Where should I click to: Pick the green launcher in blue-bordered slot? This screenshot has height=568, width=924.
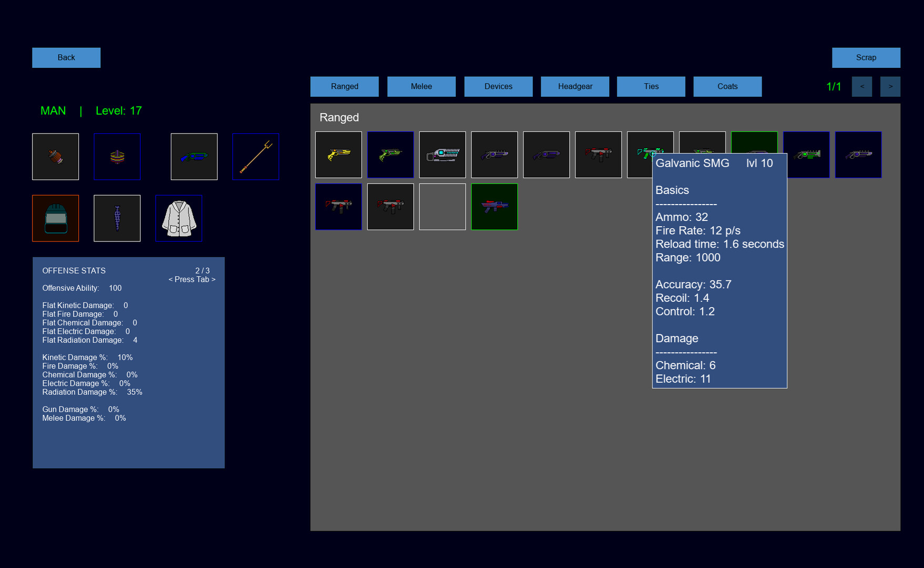pyautogui.click(x=806, y=155)
